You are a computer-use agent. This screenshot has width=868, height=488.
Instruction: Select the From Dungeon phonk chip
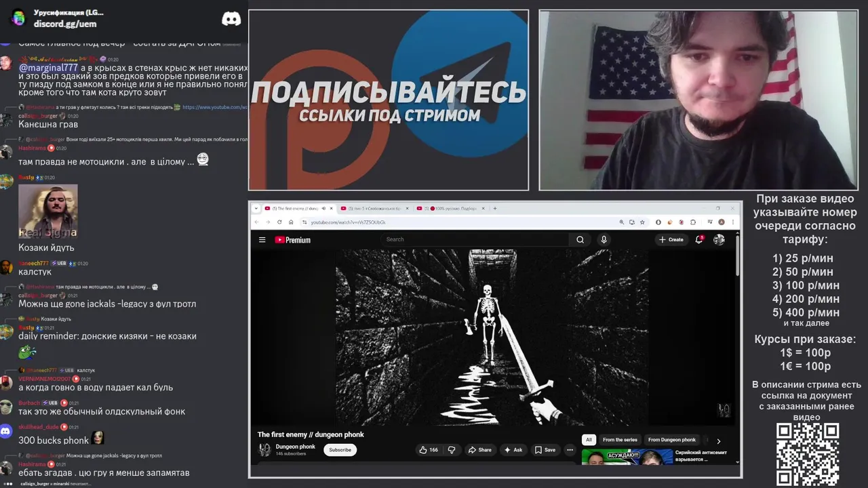pos(671,440)
